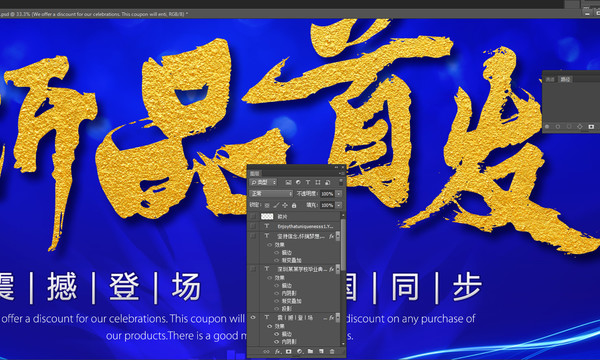Image resolution: width=600 pixels, height=360 pixels.
Task: Switch to the 通道 tab in side panel
Action: point(550,79)
